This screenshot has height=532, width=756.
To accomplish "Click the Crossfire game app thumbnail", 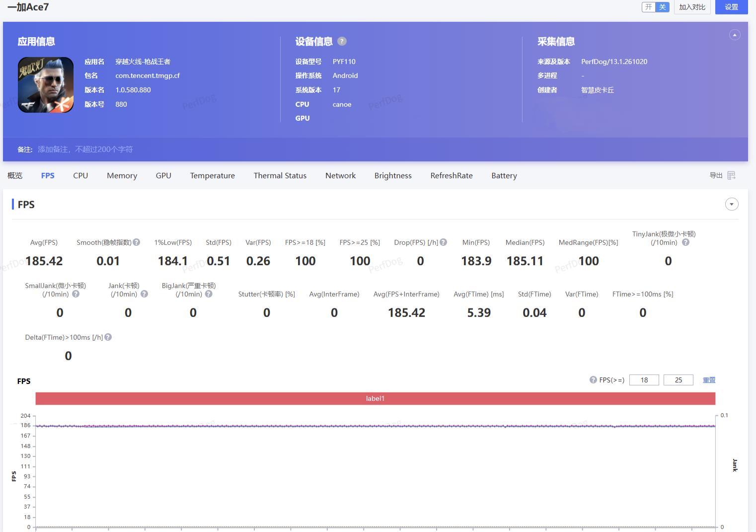I will [46, 85].
